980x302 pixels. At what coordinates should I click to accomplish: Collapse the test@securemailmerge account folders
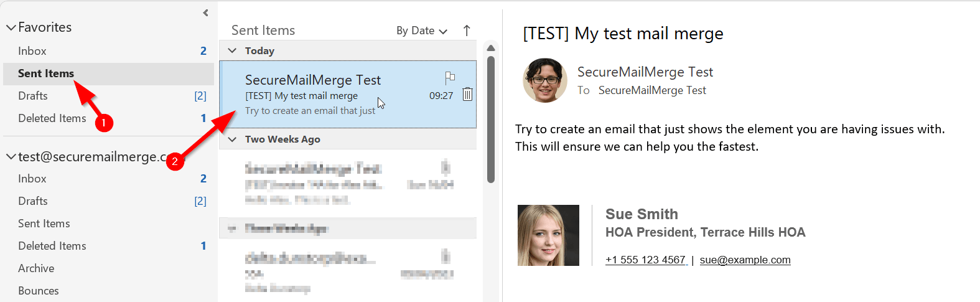11,157
